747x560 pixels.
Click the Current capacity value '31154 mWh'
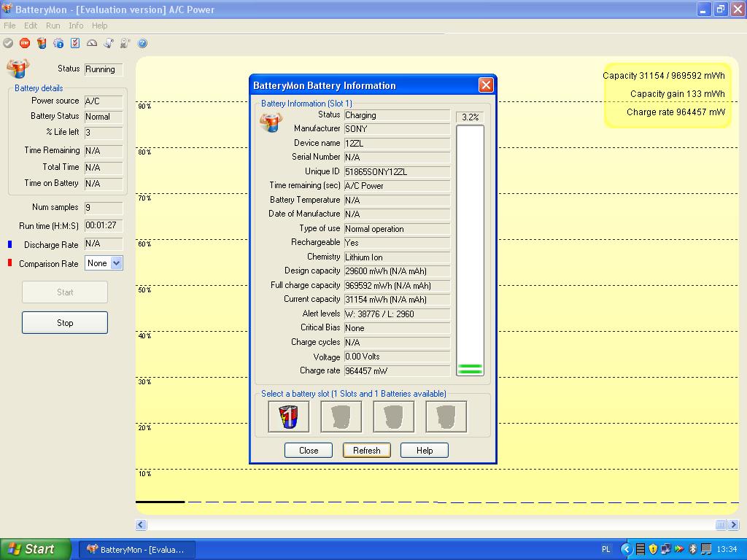397,300
